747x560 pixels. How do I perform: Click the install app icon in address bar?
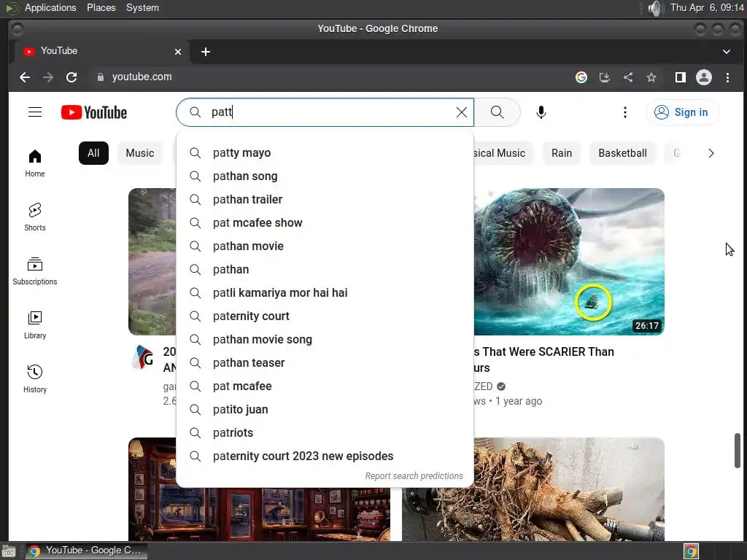[x=605, y=77]
